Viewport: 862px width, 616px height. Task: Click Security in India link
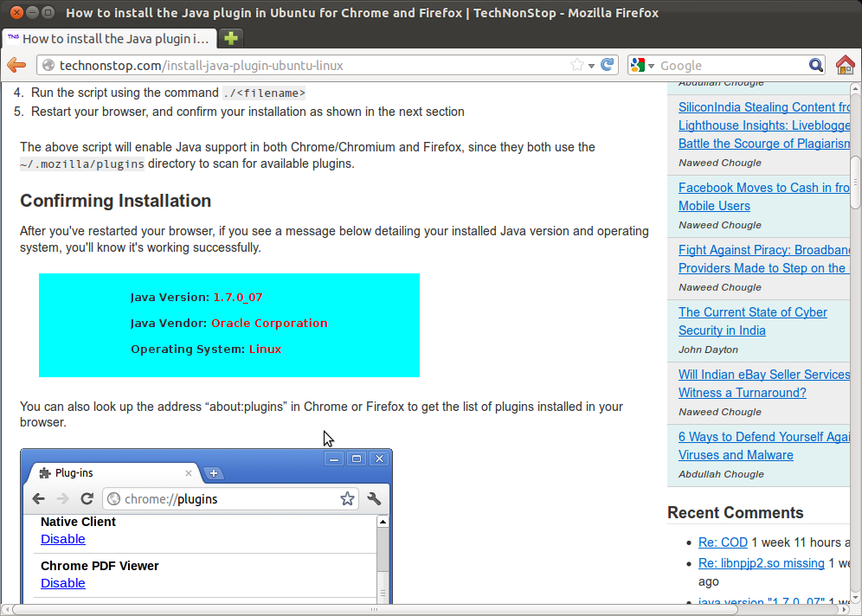click(x=722, y=330)
